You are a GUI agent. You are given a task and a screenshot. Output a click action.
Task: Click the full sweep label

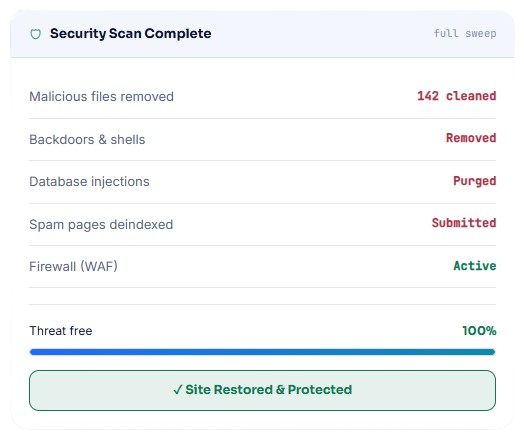point(465,33)
